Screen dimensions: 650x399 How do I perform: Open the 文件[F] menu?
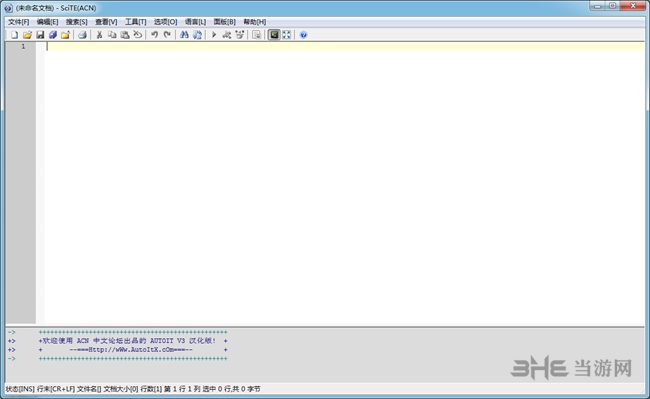click(x=19, y=22)
